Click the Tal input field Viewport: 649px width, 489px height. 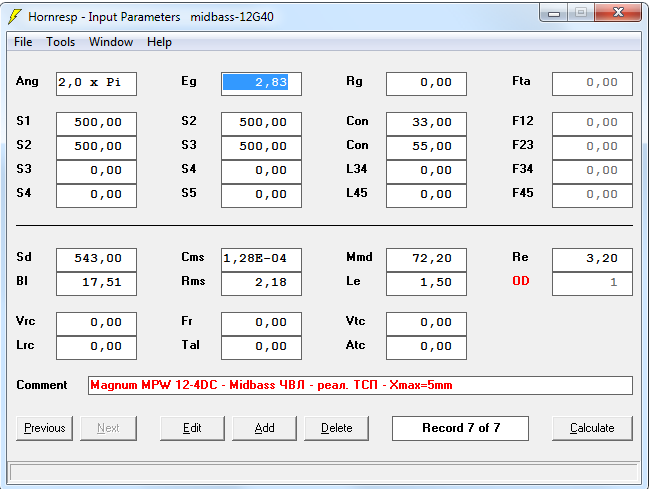(261, 348)
